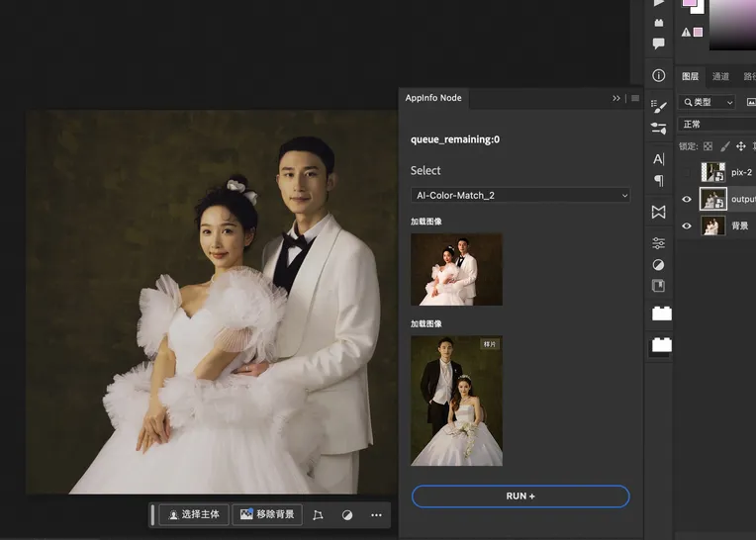Viewport: 756px width, 540px height.
Task: Show the pix-2 layer visibility box
Action: [x=687, y=172]
